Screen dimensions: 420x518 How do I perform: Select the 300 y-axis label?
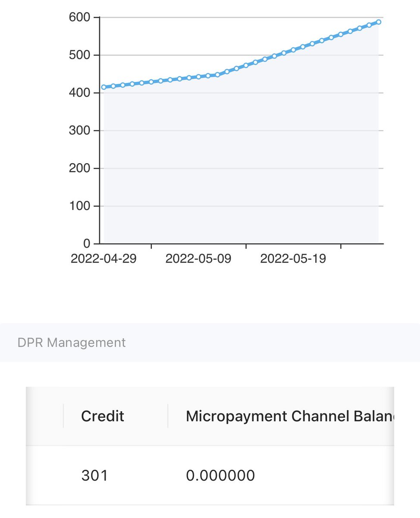pyautogui.click(x=79, y=131)
